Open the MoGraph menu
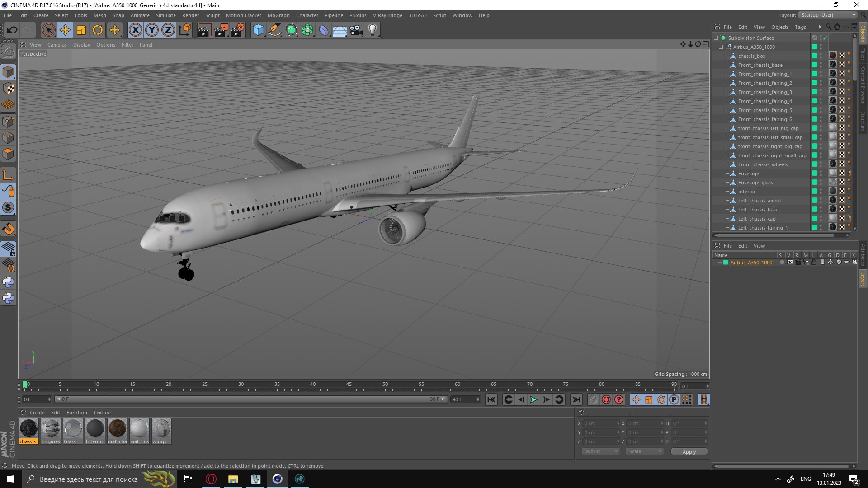This screenshot has width=868, height=488. 278,15
